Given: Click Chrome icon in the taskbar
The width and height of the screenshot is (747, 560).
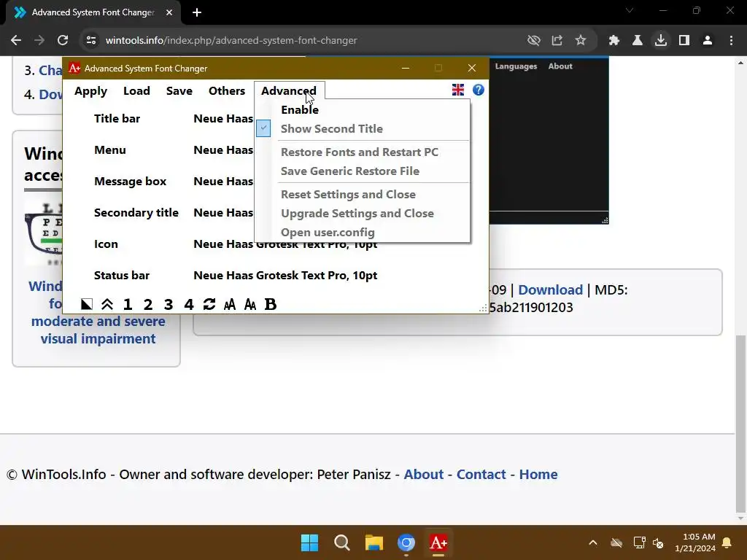Looking at the screenshot, I should pos(406,542).
